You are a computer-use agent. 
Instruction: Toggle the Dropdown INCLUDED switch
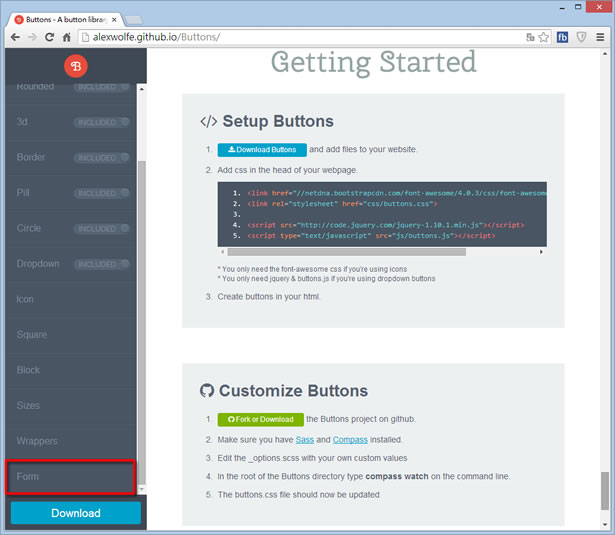(x=101, y=264)
